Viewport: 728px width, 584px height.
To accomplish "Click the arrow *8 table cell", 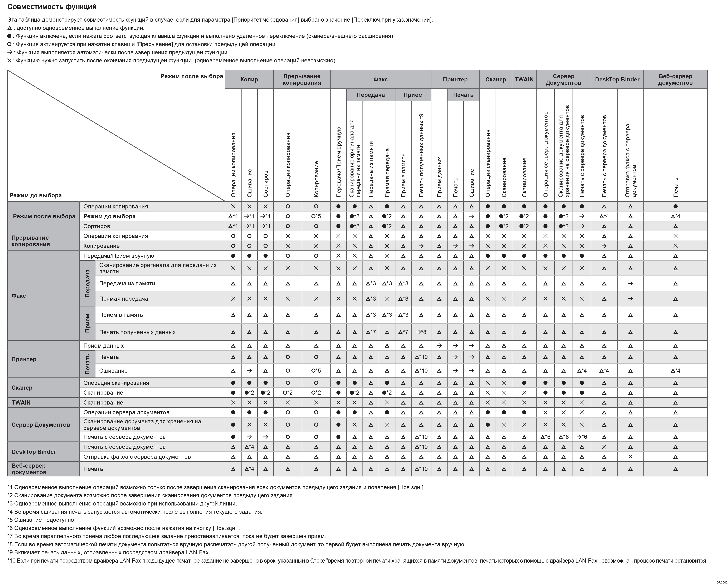I will point(421,332).
